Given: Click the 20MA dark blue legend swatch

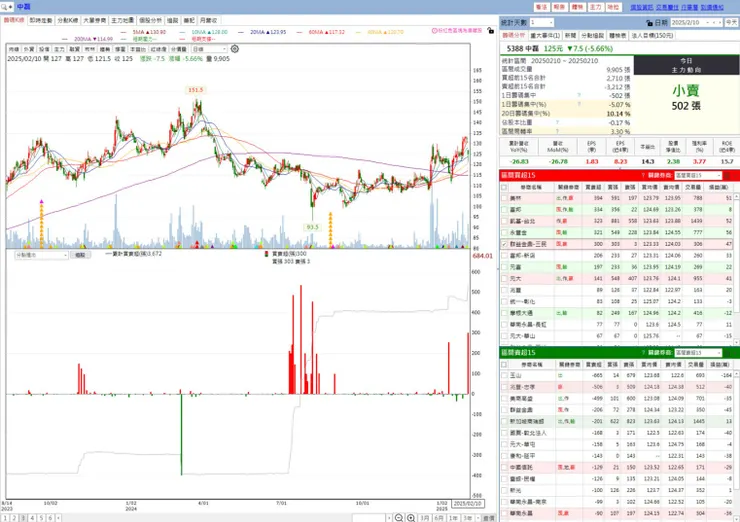Looking at the screenshot, I should 241,32.
